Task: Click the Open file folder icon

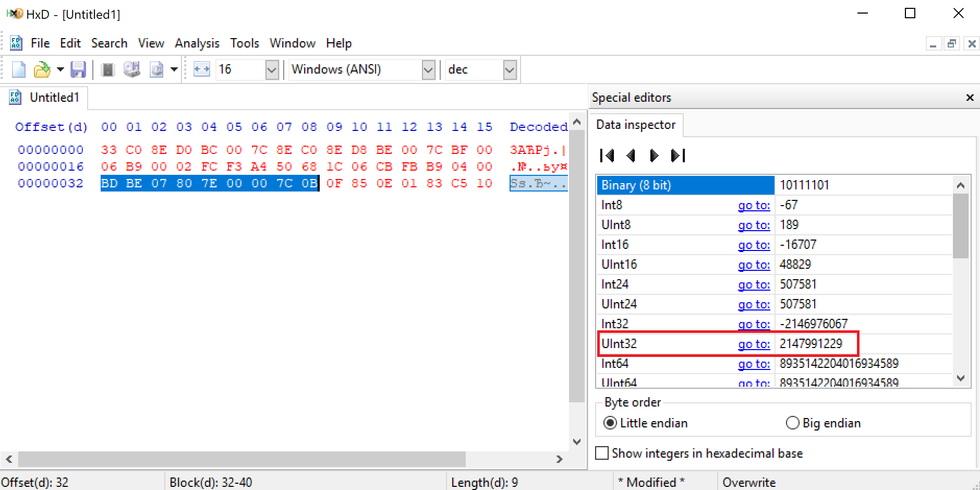Action: pyautogui.click(x=42, y=69)
